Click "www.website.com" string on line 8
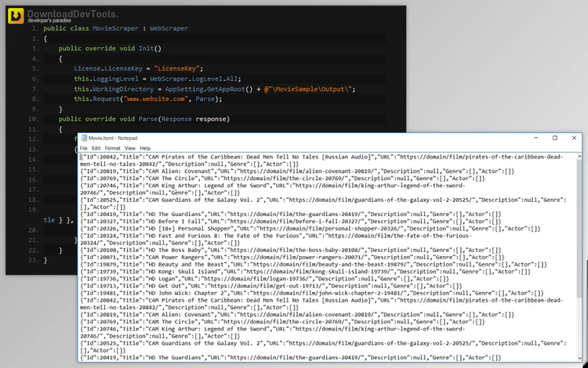This screenshot has height=368, width=588. (156, 99)
